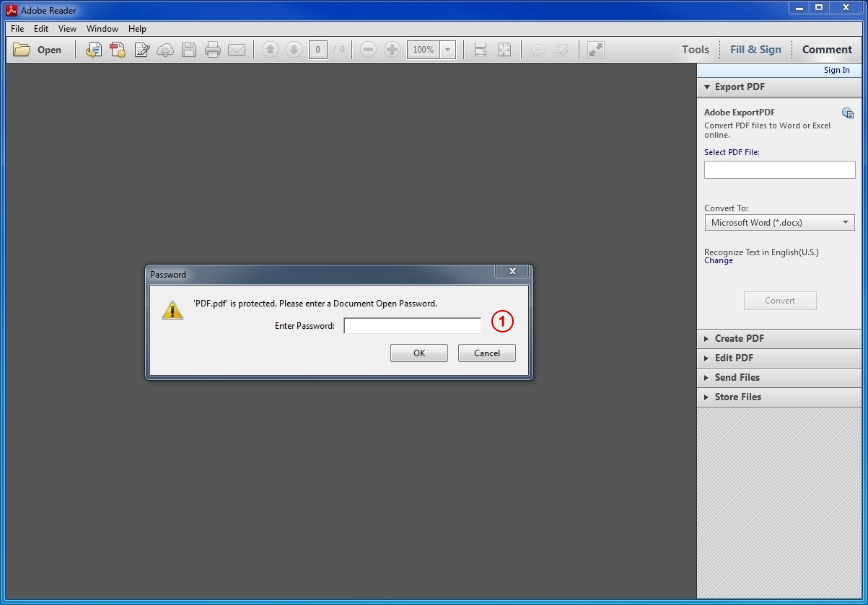Image resolution: width=868 pixels, height=605 pixels.
Task: Open the zoom level dropdown arrow
Action: coord(448,50)
